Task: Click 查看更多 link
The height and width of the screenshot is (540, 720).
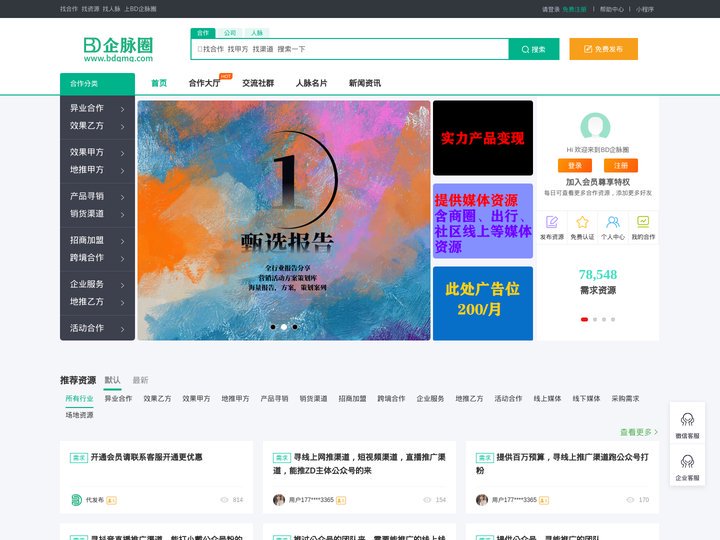Action: tap(639, 432)
